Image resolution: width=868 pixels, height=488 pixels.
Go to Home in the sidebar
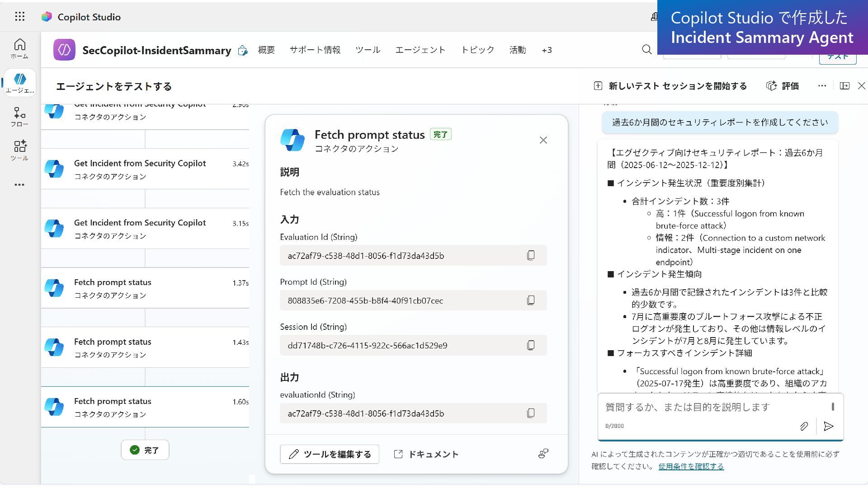pos(19,48)
